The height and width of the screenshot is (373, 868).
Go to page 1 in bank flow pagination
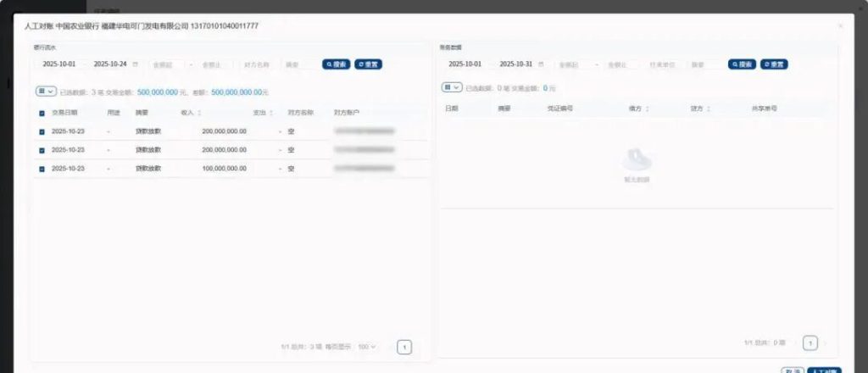[404, 348]
